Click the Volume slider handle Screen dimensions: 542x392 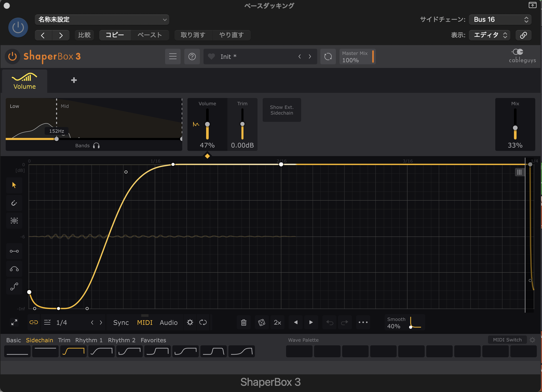(207, 124)
